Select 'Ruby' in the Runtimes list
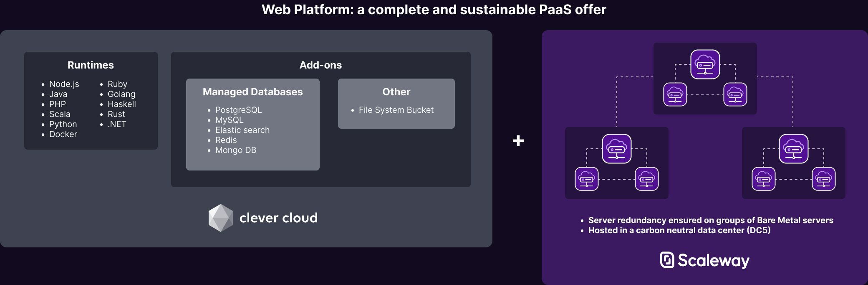 click(117, 84)
